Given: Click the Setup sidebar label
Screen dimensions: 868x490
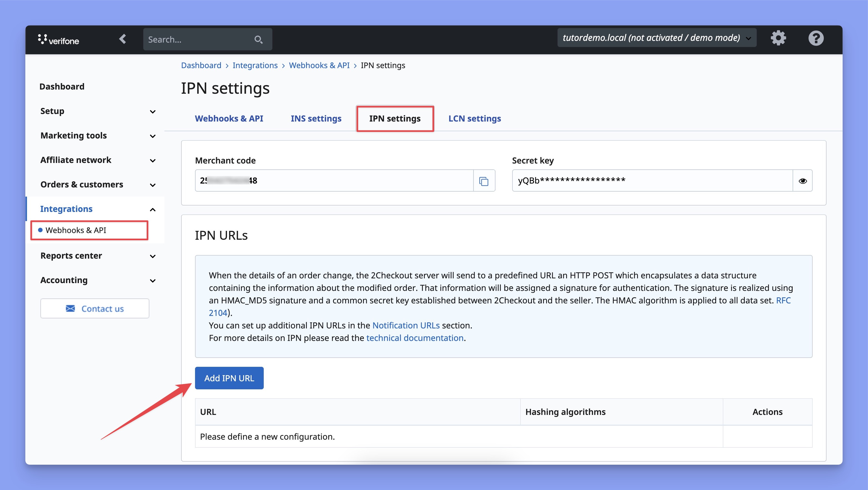Looking at the screenshot, I should click(x=52, y=111).
